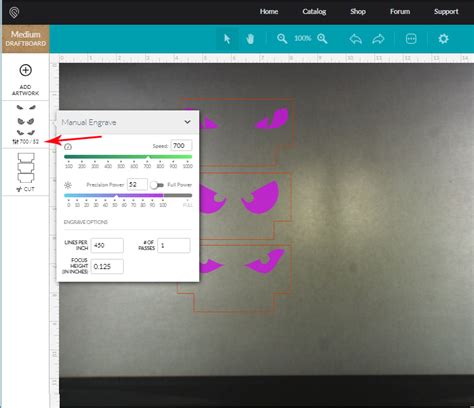Adjust the purple power slider

[128, 195]
